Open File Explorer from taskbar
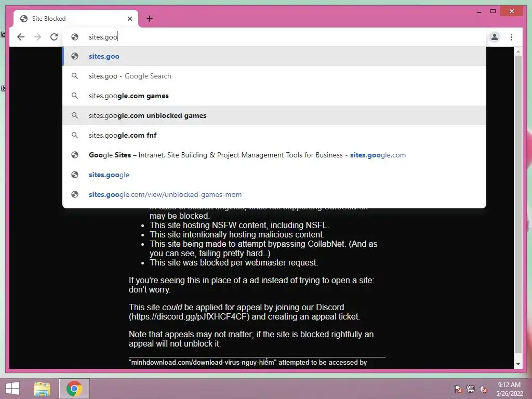 click(x=42, y=389)
